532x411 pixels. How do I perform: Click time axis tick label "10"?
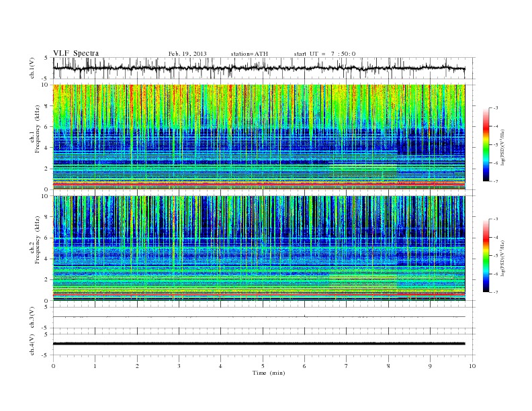point(472,366)
